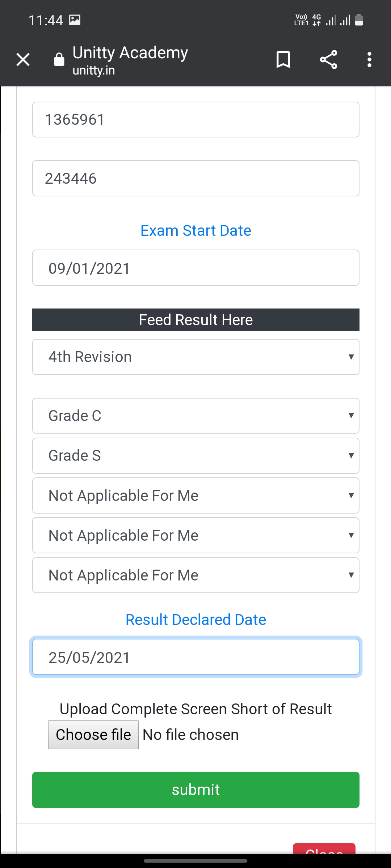Expand the Grade S dropdown
Screen dimensions: 391x868
click(x=195, y=456)
